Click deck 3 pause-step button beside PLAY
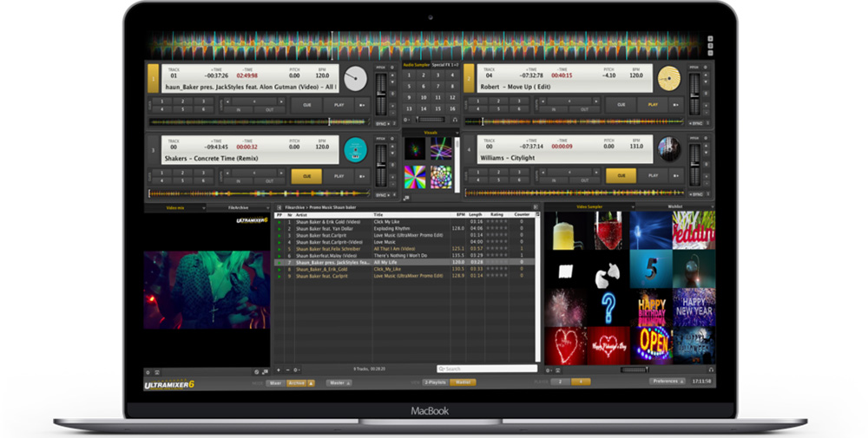This screenshot has width=868, height=438. 362,176
